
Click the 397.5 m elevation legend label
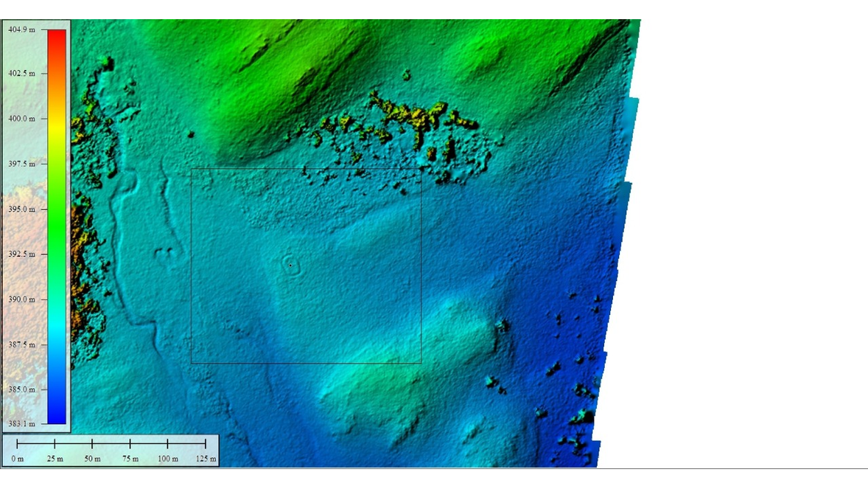21,164
